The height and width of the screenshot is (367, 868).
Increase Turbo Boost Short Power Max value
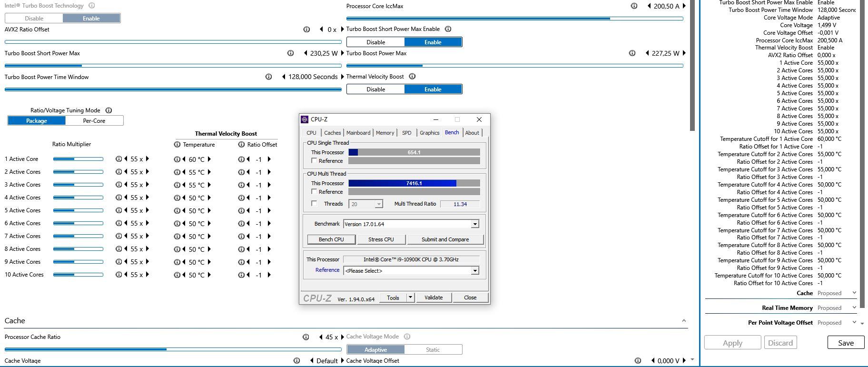coord(342,53)
